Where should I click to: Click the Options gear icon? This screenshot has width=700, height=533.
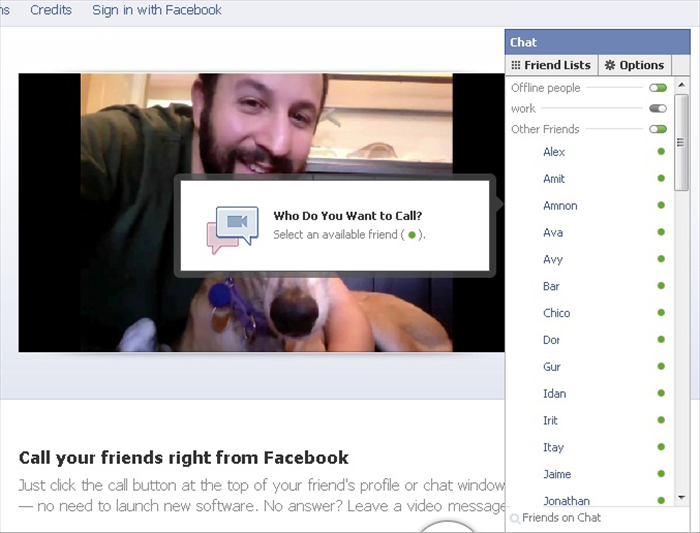pyautogui.click(x=609, y=65)
